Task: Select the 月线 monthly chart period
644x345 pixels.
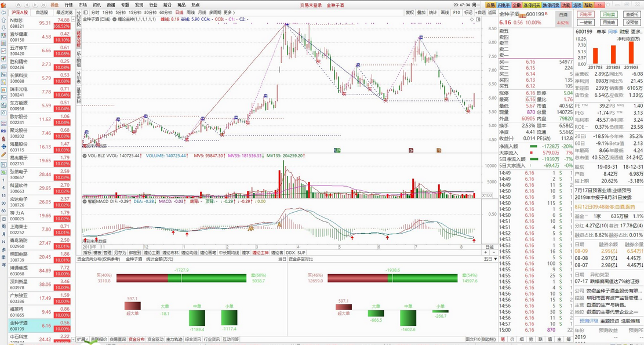Action: tap(202, 12)
